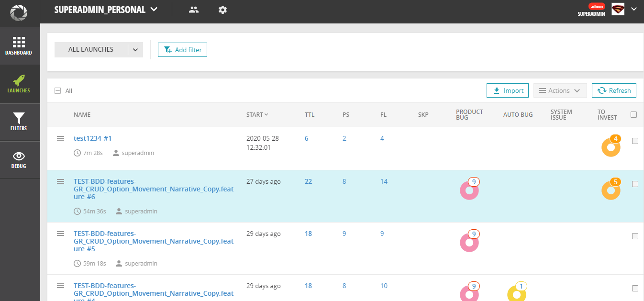This screenshot has height=301, width=644.
Task: Open the feature #6 launch link
Action: pyautogui.click(x=154, y=189)
